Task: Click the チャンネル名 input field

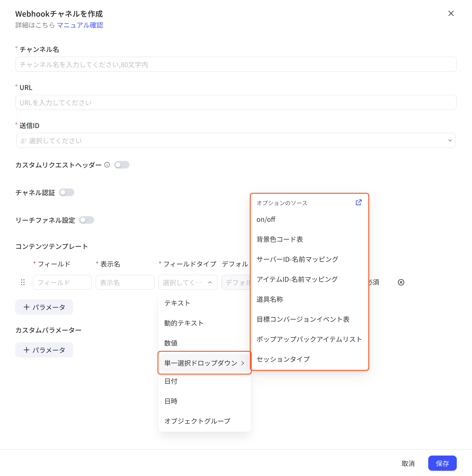Action: pyautogui.click(x=236, y=64)
